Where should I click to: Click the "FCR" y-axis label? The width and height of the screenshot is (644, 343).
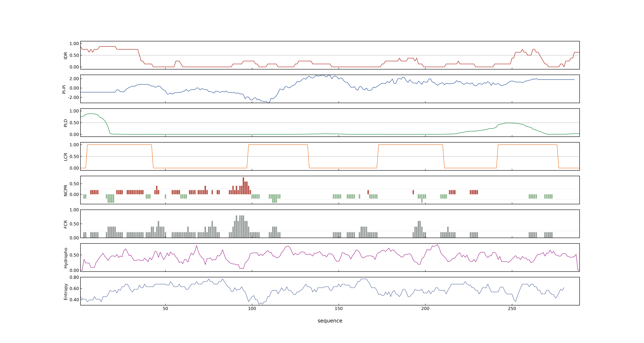(66, 224)
